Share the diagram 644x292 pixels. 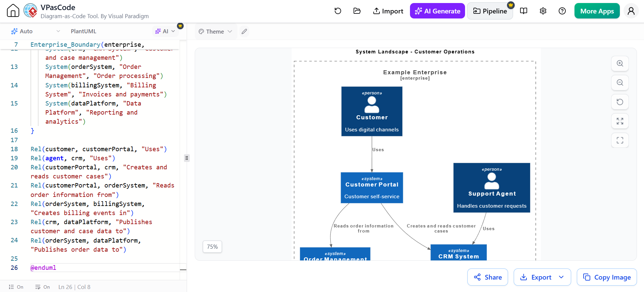pos(488,277)
